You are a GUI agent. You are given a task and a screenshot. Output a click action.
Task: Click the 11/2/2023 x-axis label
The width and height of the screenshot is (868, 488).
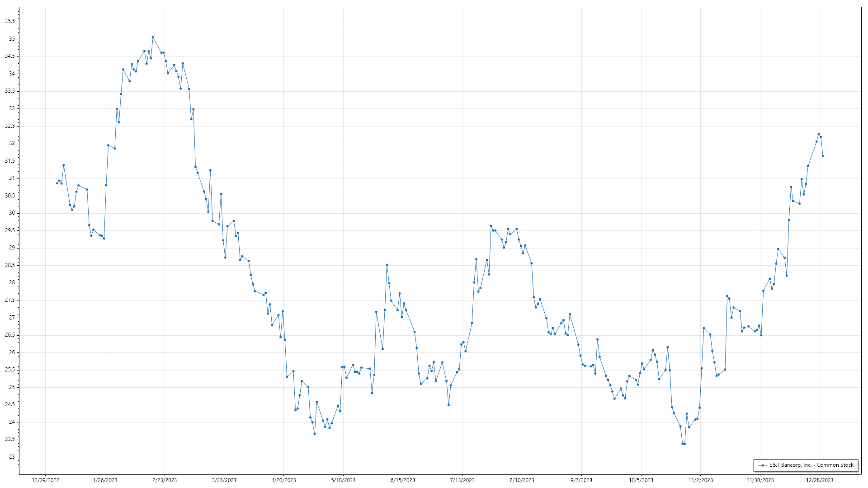click(x=700, y=480)
